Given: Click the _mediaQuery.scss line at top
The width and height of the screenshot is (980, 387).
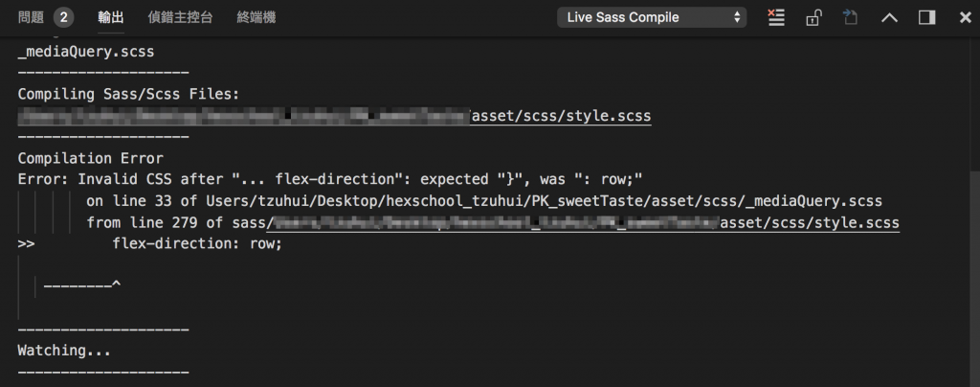Looking at the screenshot, I should 85,52.
